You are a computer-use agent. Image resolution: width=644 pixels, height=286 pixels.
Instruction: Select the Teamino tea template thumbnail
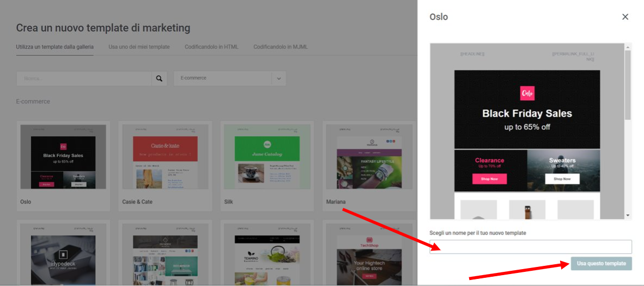click(x=267, y=254)
